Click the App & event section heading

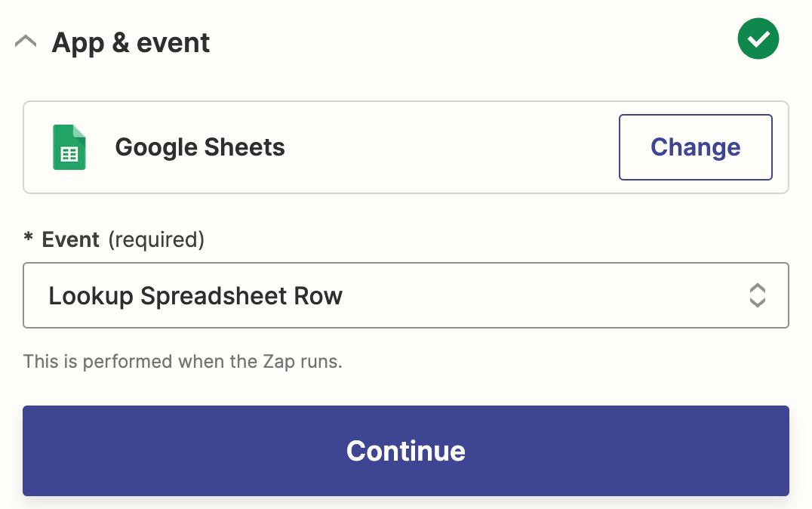click(x=131, y=43)
